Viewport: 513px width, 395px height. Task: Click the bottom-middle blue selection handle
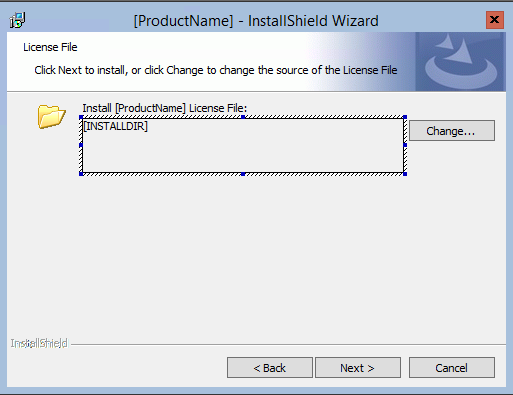[243, 174]
